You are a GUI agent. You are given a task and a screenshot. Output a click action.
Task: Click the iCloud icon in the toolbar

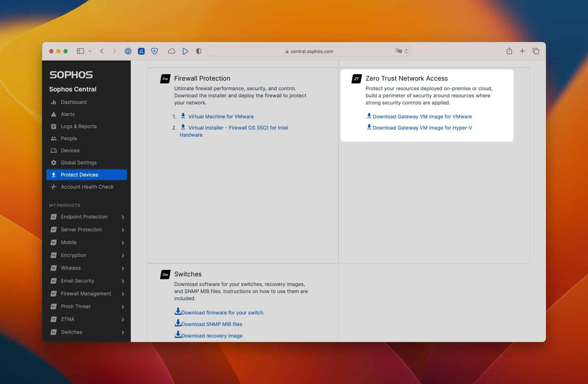[172, 51]
